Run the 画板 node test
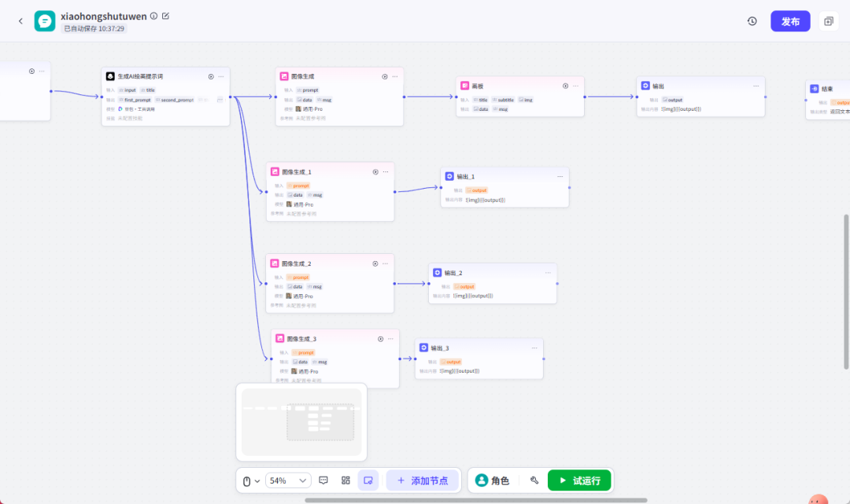The height and width of the screenshot is (504, 850). tap(565, 86)
